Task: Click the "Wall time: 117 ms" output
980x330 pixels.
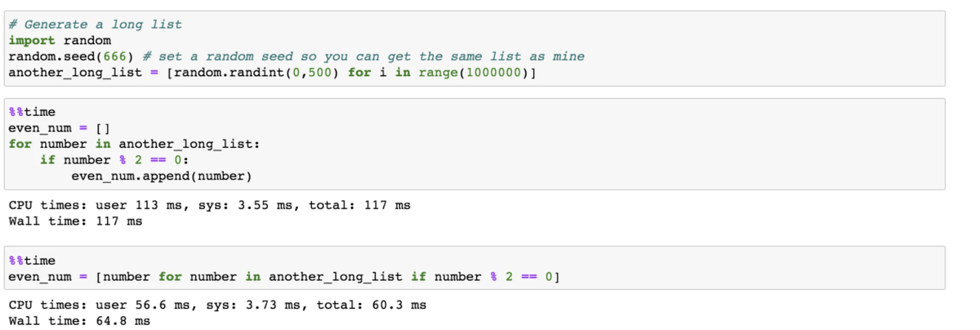Action: [75, 221]
